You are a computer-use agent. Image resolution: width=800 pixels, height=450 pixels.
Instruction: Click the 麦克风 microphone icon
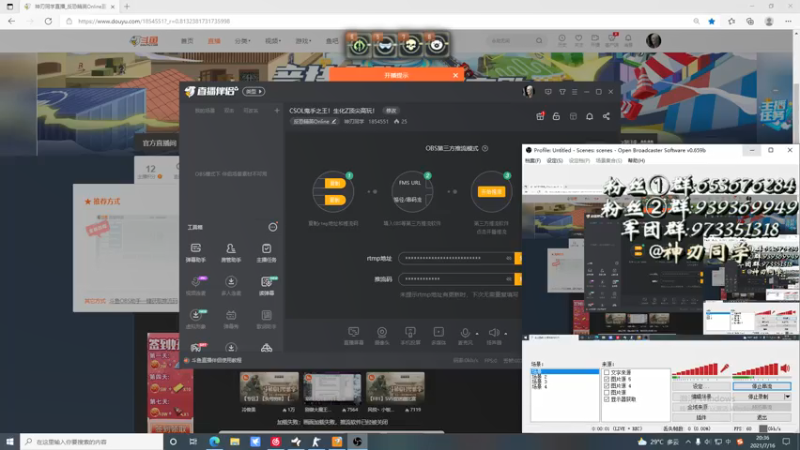465,333
